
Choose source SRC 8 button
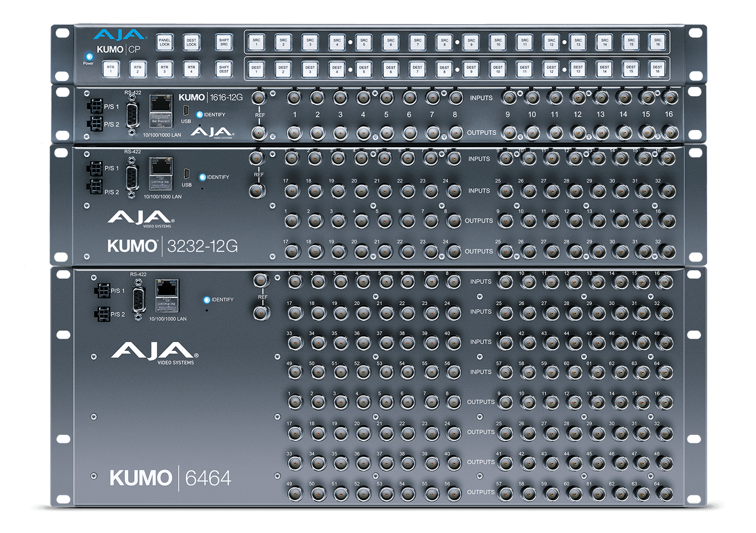[445, 42]
